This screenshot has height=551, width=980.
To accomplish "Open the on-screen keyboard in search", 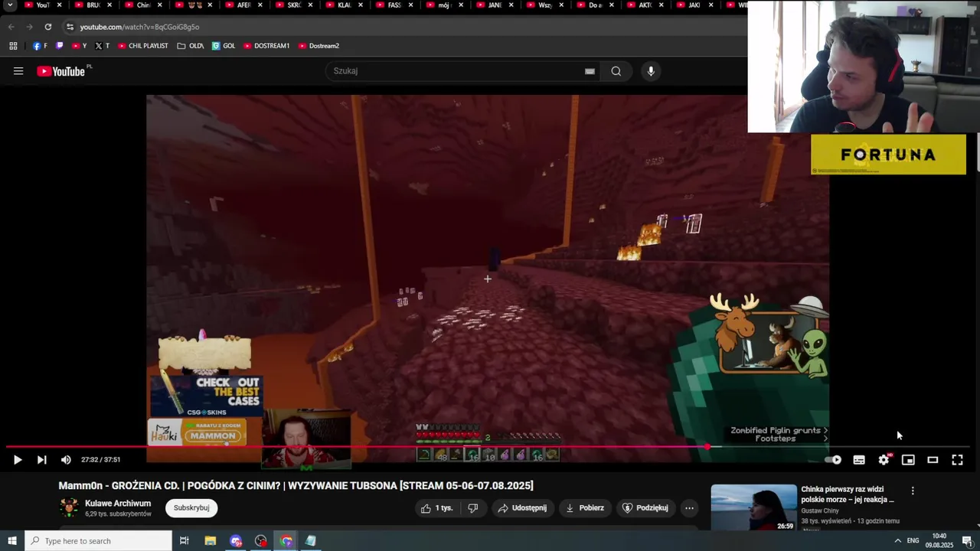I will [x=590, y=71].
